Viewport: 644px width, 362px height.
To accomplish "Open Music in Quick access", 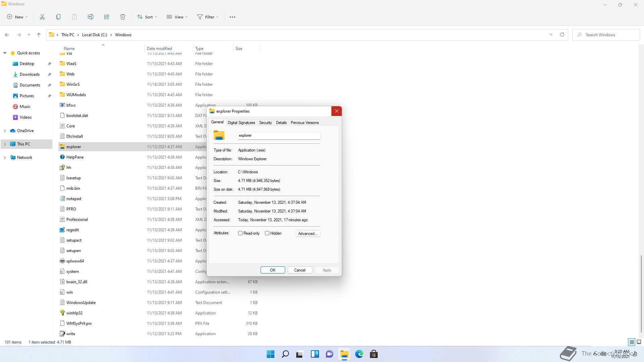I will pyautogui.click(x=25, y=107).
